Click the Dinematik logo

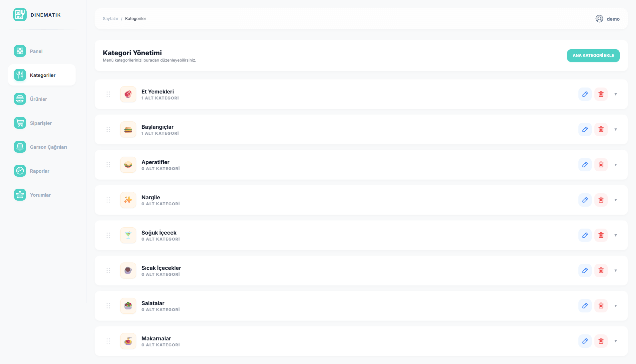tap(20, 15)
